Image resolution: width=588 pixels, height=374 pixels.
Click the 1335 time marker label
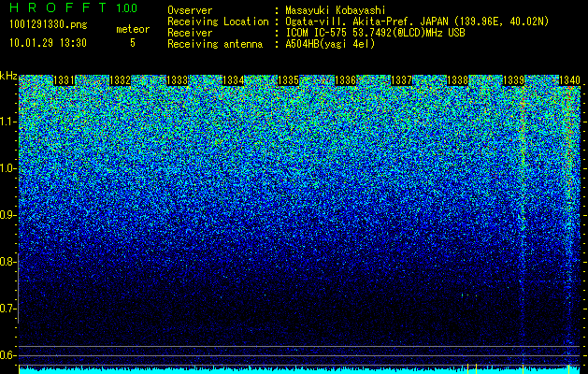click(288, 80)
